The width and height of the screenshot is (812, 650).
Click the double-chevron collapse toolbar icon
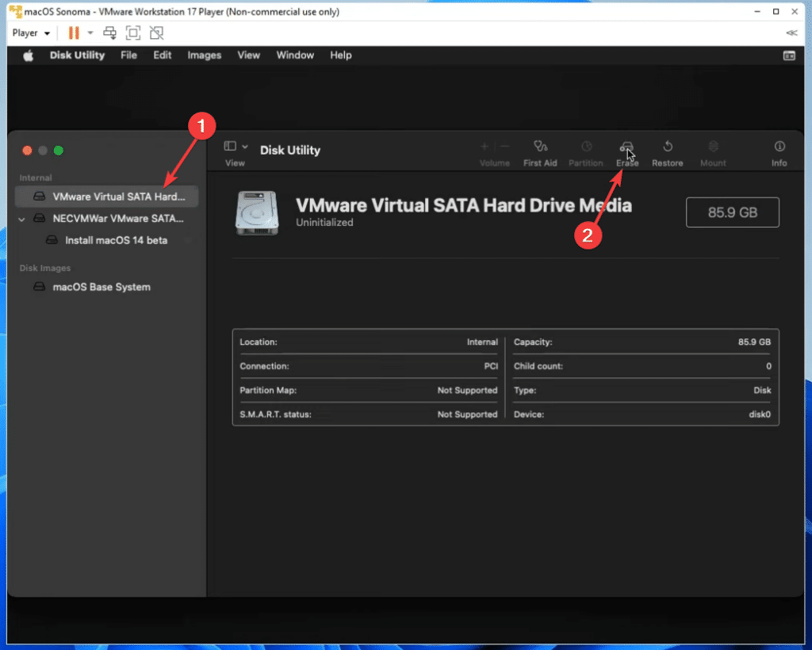coord(791,33)
